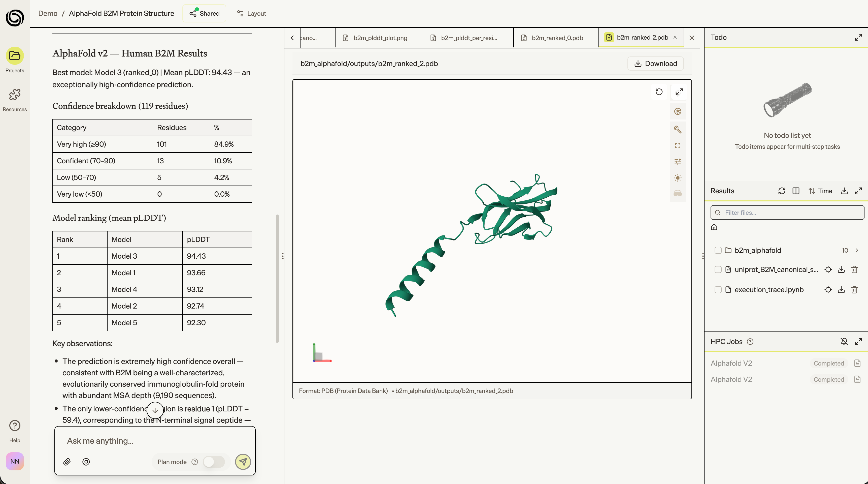This screenshot has height=484, width=868.
Task: Click the @ mention icon in chat box
Action: click(86, 462)
